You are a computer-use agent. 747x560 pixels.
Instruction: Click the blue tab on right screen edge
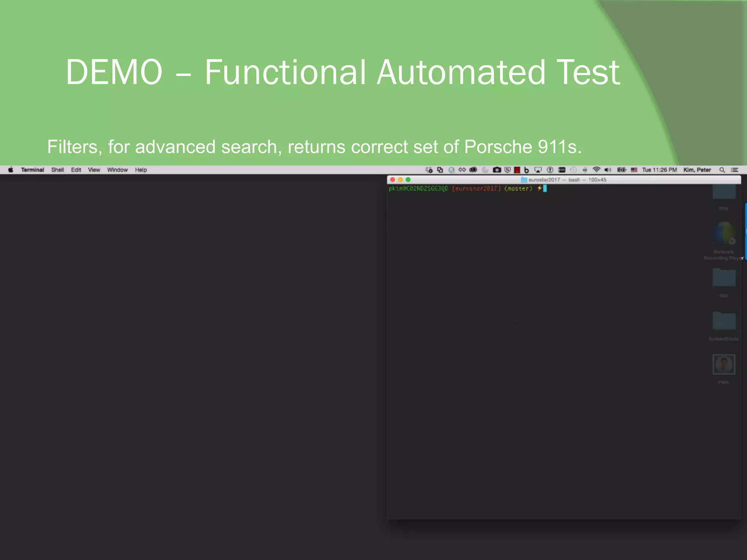click(746, 231)
